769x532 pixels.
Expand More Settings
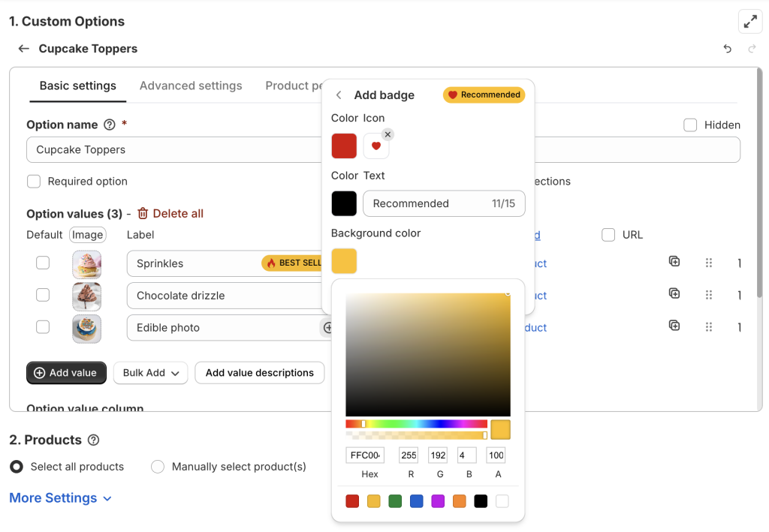[60, 498]
